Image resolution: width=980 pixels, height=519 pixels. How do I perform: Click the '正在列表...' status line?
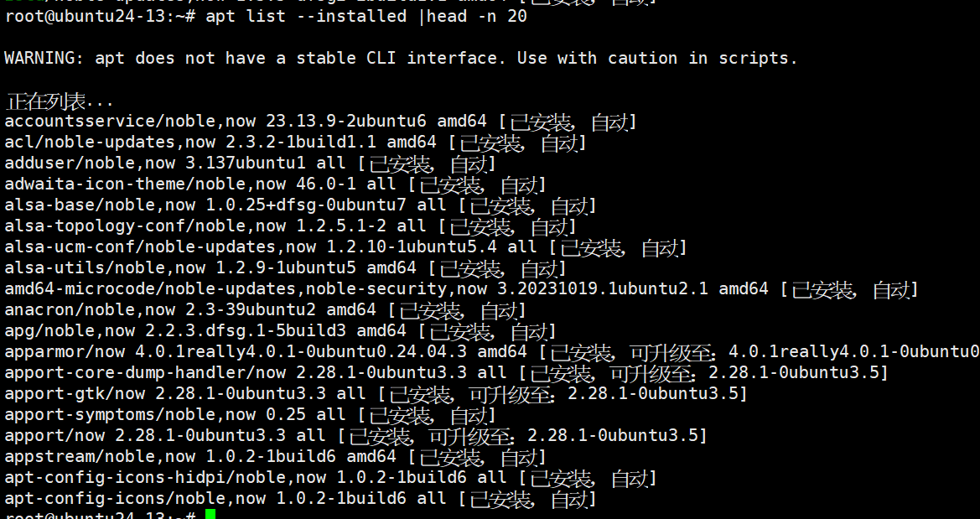click(59, 102)
